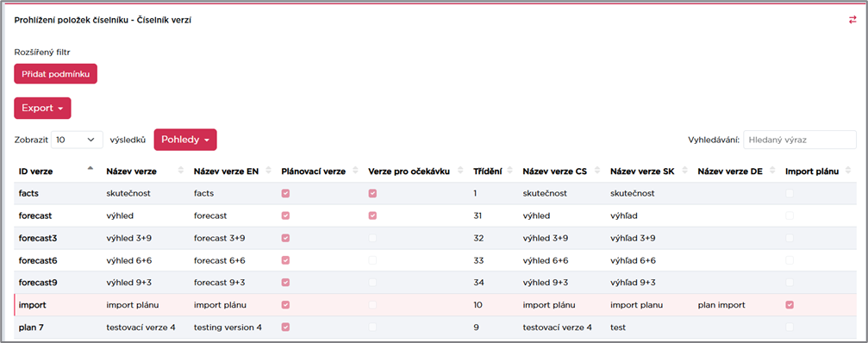Sort by Třídění column
This screenshot has height=343, width=868.
(509, 171)
